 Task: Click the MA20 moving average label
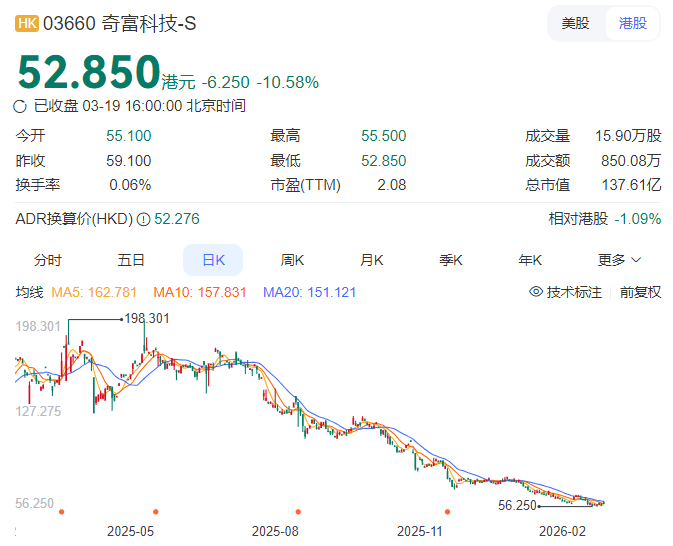[x=309, y=292]
